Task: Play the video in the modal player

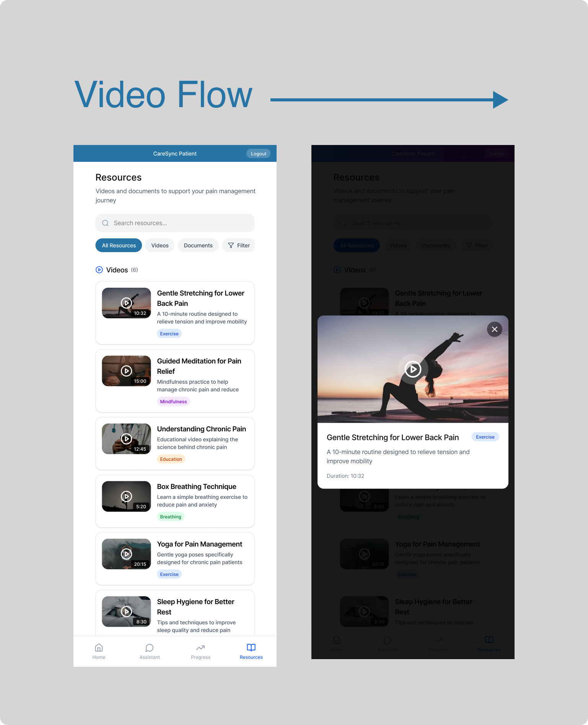Action: click(x=413, y=369)
